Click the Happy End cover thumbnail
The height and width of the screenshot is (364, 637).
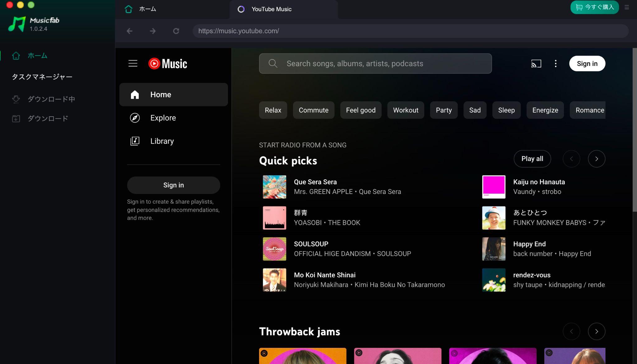494,249
